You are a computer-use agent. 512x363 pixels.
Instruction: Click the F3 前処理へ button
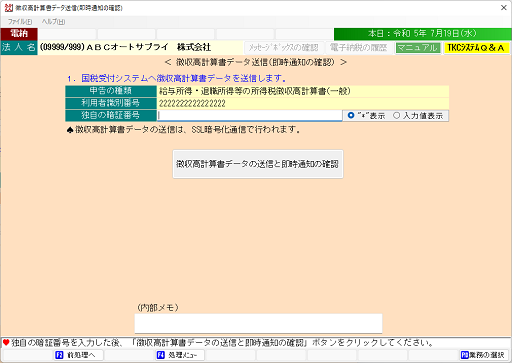[79, 355]
